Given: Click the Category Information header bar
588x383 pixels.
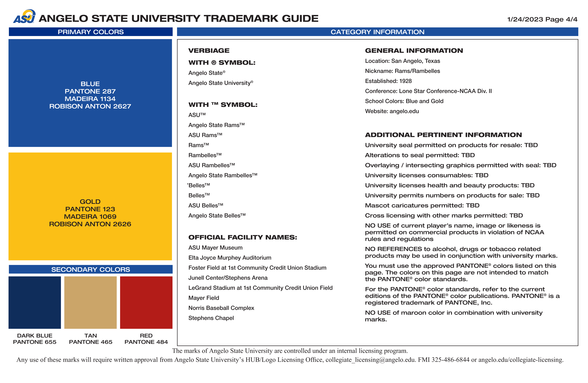Looking at the screenshot, I should 378,32.
